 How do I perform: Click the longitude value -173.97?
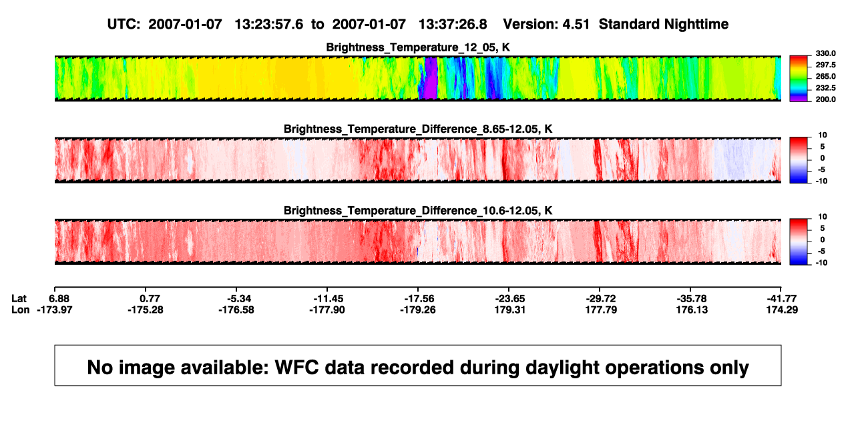click(54, 310)
